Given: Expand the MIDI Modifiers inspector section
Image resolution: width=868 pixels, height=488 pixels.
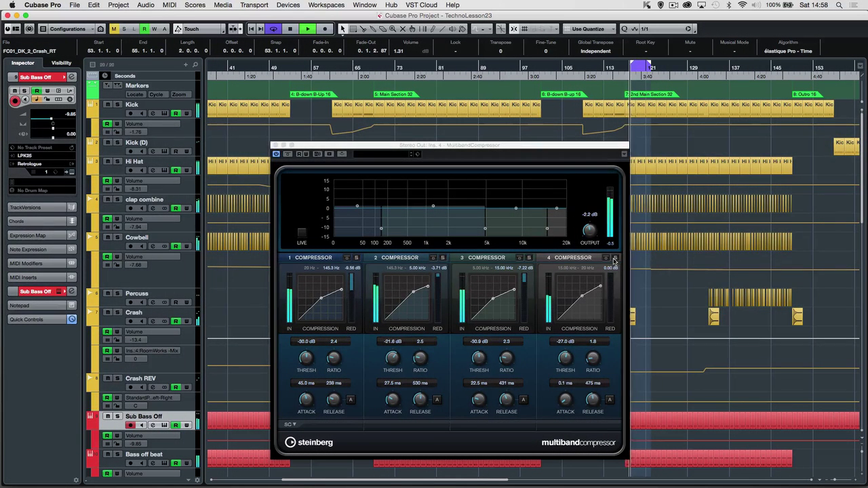Looking at the screenshot, I should (x=42, y=263).
